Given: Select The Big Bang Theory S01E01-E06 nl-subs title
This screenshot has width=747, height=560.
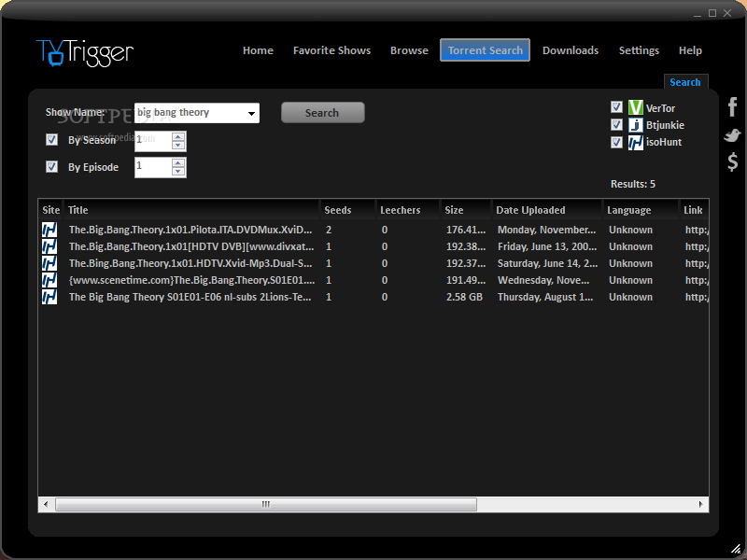Looking at the screenshot, I should coord(190,297).
